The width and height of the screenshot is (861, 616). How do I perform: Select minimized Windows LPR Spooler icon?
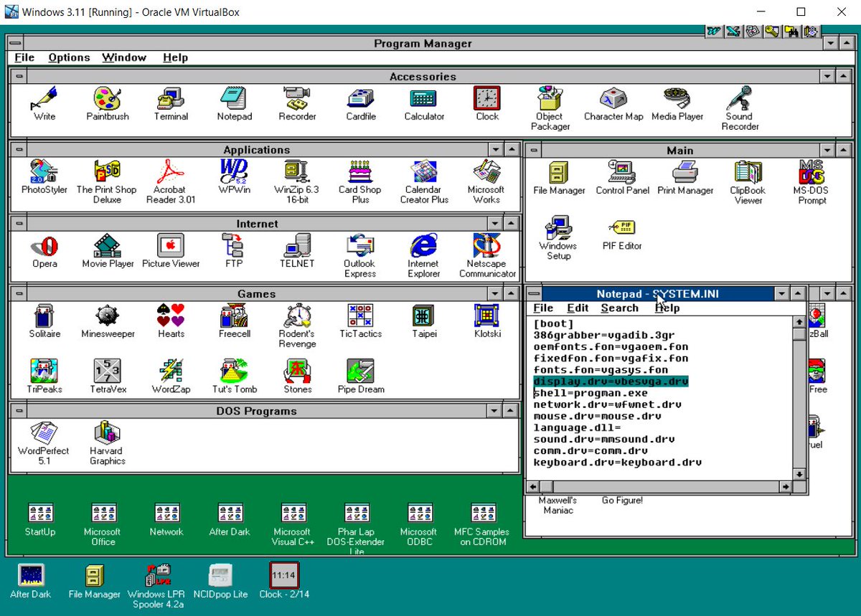click(157, 586)
